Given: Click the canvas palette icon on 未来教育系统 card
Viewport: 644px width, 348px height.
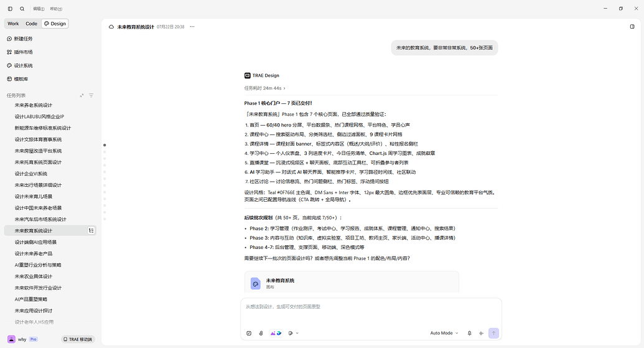Looking at the screenshot, I should coord(256,283).
